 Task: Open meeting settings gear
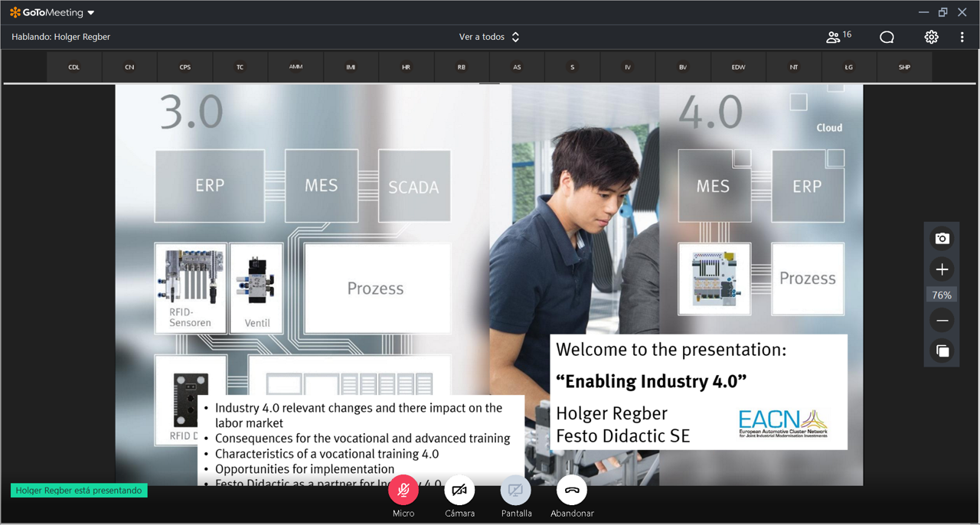pos(931,37)
